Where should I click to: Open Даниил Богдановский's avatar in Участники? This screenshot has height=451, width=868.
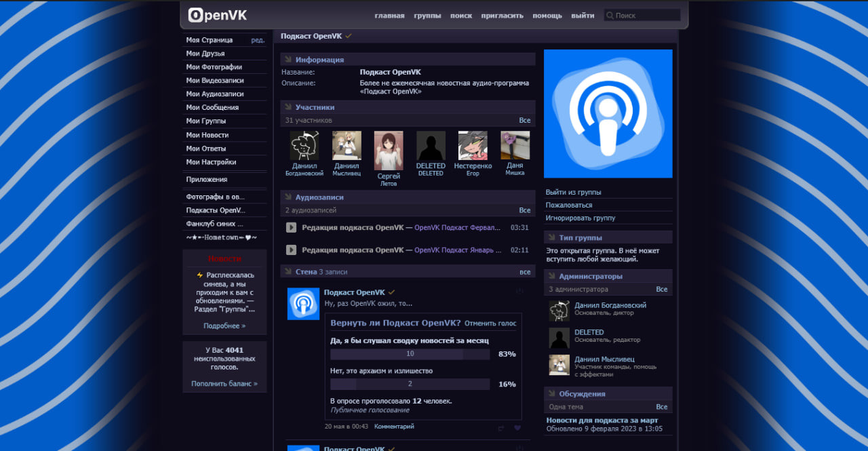(x=304, y=145)
